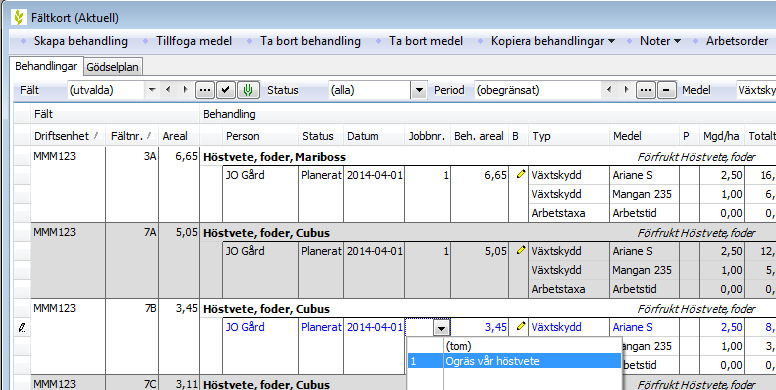Open the Jobbnr. dropdown arrow in row 7B
Screen dimensions: 776x390
click(x=441, y=327)
